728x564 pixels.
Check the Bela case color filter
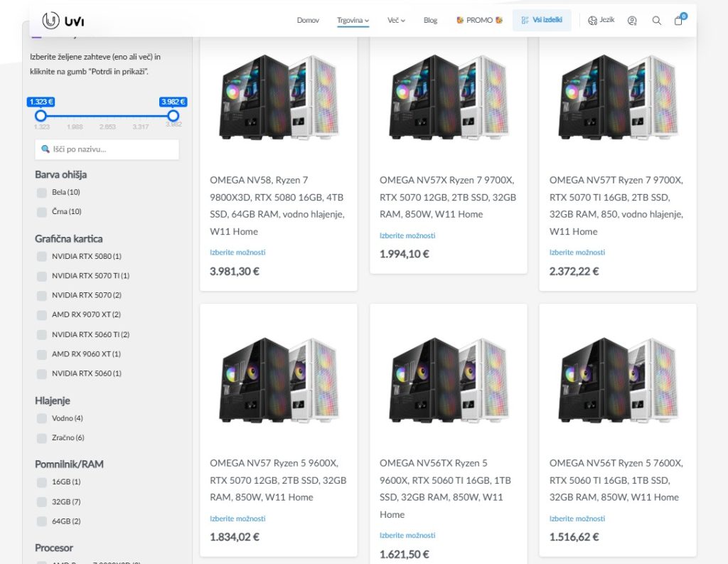42,192
